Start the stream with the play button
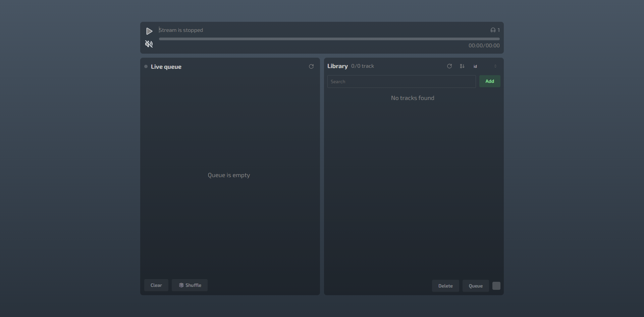 pyautogui.click(x=149, y=31)
